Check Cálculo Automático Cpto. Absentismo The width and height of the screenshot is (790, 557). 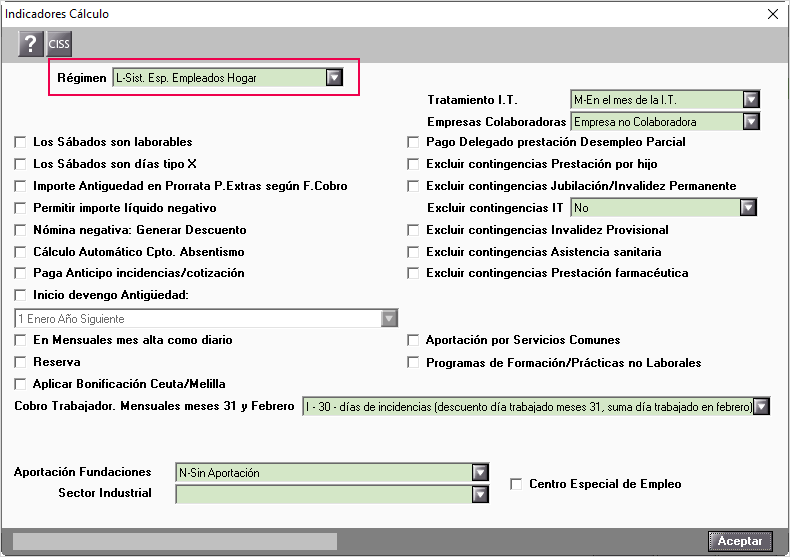[20, 252]
